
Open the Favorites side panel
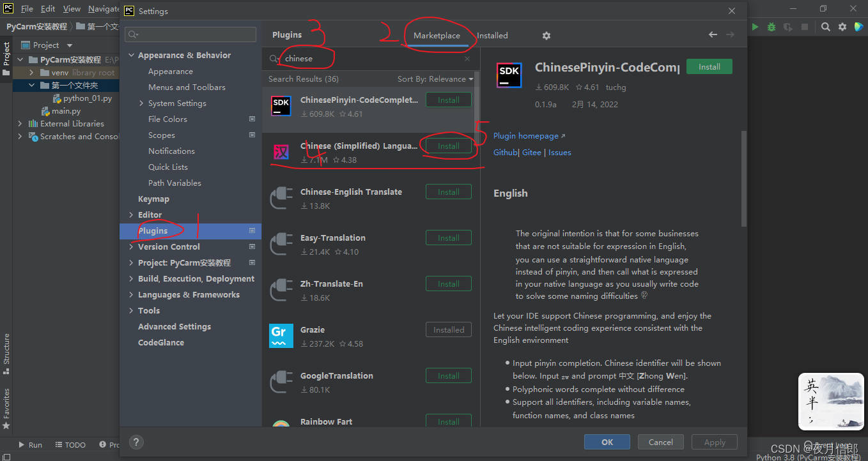click(6, 409)
